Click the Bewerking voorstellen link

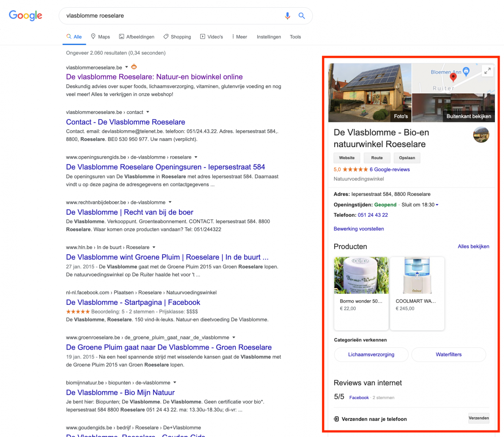click(359, 229)
